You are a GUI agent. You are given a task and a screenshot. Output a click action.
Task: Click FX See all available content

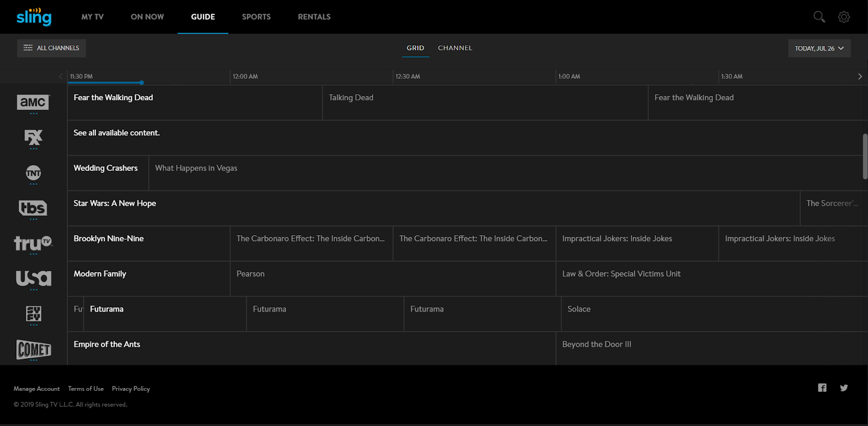pyautogui.click(x=467, y=138)
